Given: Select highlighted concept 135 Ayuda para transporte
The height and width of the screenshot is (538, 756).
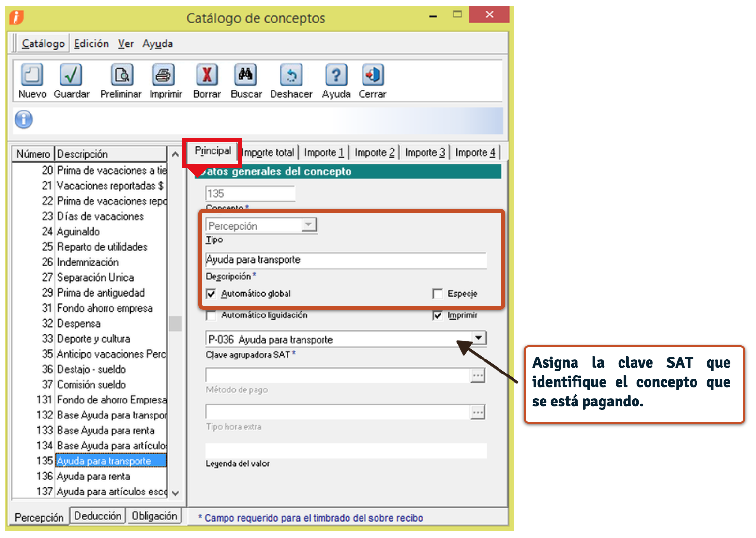Looking at the screenshot, I should [x=90, y=461].
